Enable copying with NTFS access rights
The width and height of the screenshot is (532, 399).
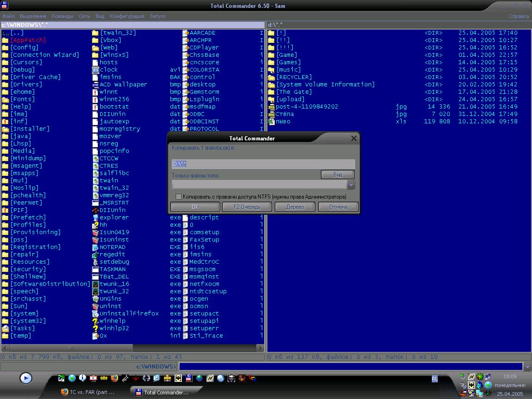[x=178, y=196]
